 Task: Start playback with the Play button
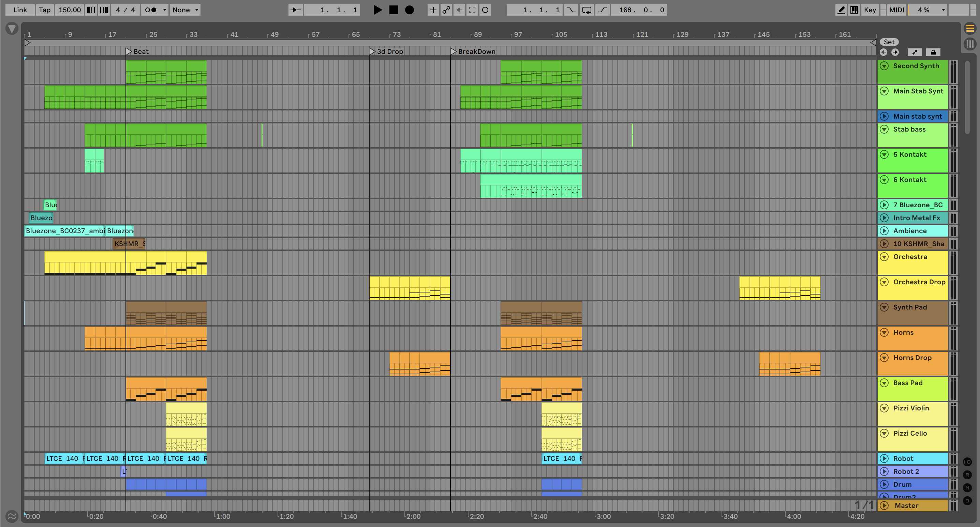click(377, 10)
